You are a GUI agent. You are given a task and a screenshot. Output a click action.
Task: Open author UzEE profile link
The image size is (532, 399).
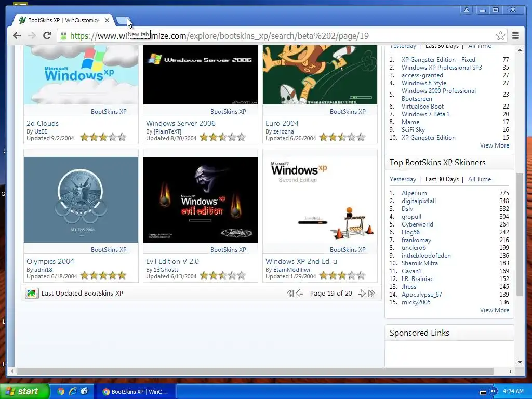coord(41,131)
